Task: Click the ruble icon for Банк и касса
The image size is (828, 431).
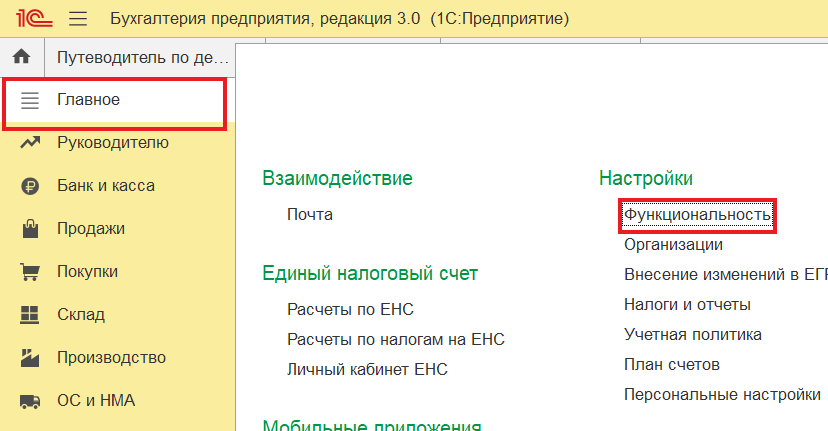Action: [x=30, y=186]
